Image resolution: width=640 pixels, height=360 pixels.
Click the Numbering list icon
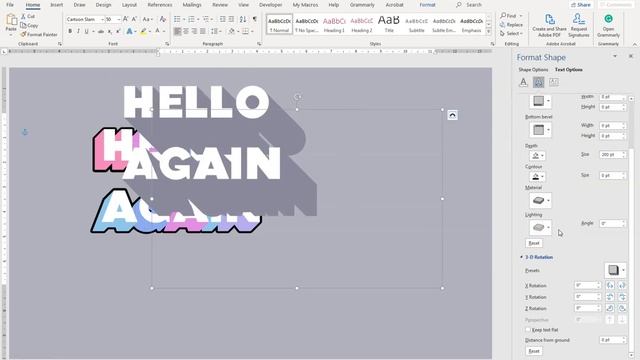pos(191,19)
